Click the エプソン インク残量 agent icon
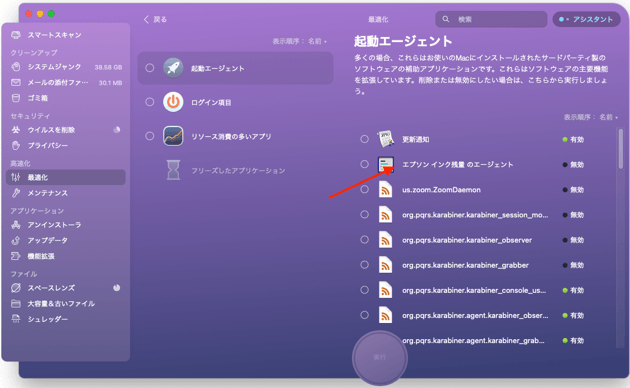Viewport: 630px width, 388px height. click(385, 164)
